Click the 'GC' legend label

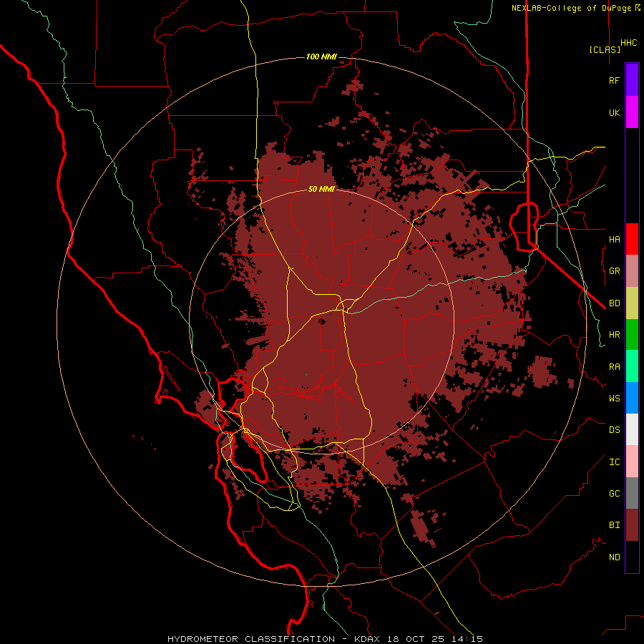click(x=615, y=494)
